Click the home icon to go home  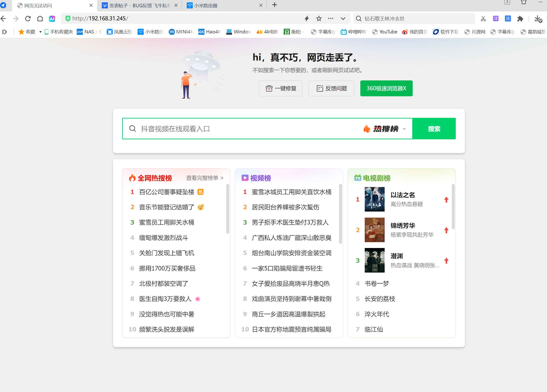40,18
